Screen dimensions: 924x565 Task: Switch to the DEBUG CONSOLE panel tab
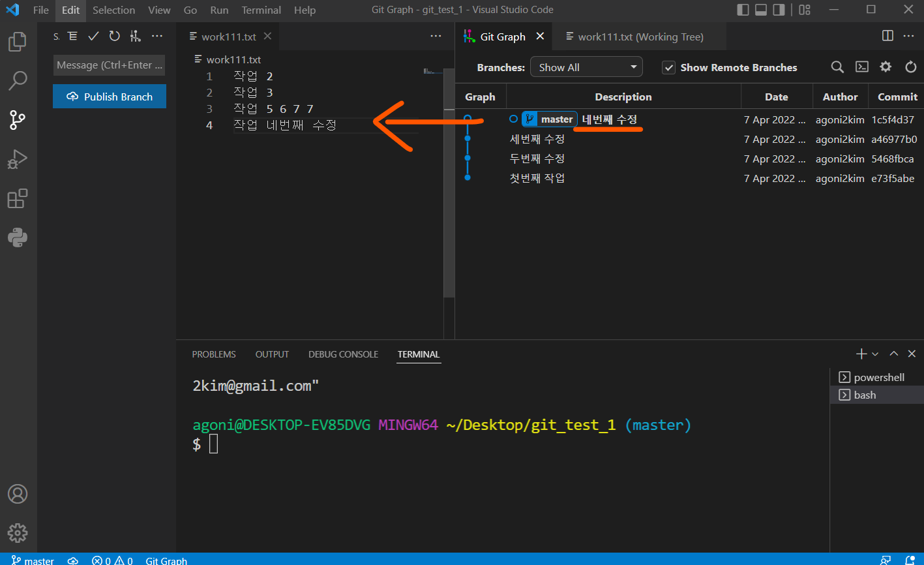[x=343, y=354]
